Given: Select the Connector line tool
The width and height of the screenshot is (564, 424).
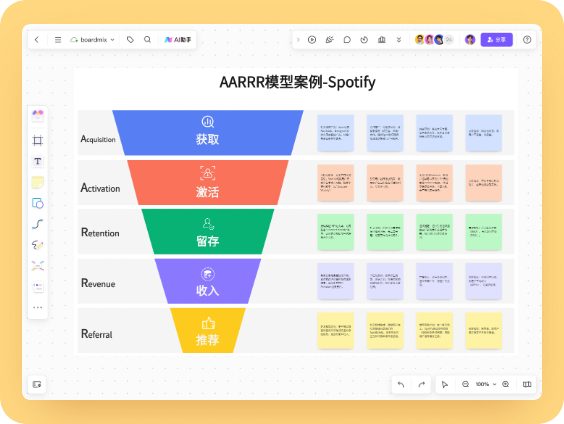Looking at the screenshot, I should [x=38, y=224].
